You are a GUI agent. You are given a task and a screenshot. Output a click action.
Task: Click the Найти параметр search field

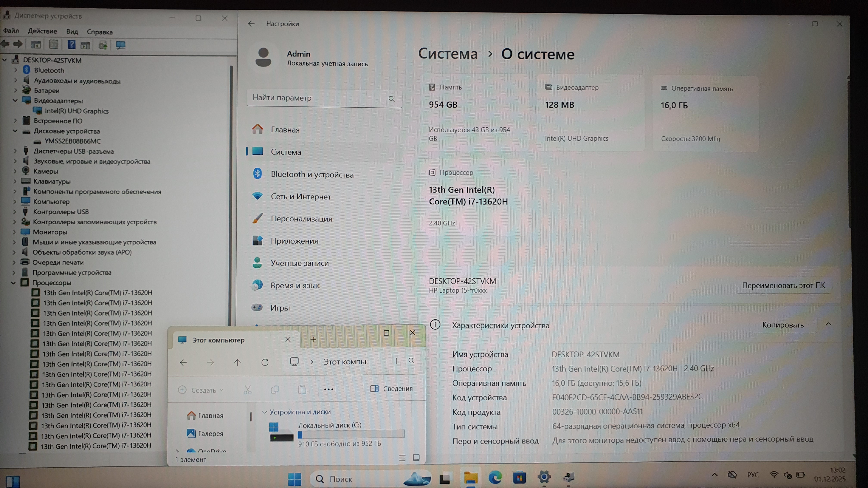pos(317,98)
